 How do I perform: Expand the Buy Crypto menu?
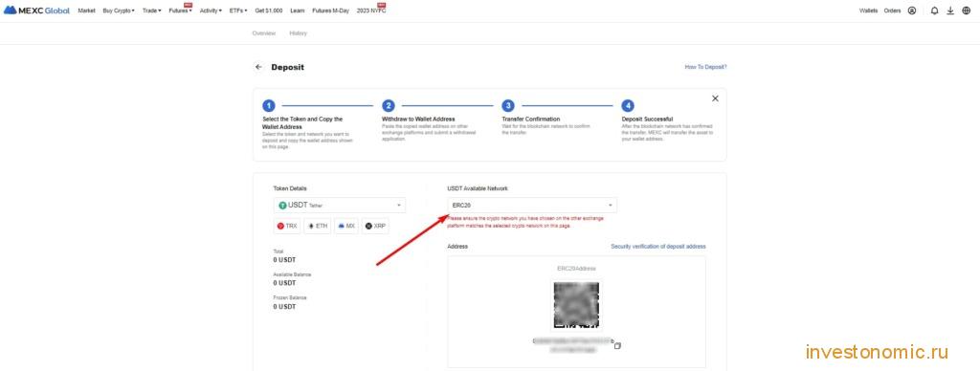(x=119, y=11)
